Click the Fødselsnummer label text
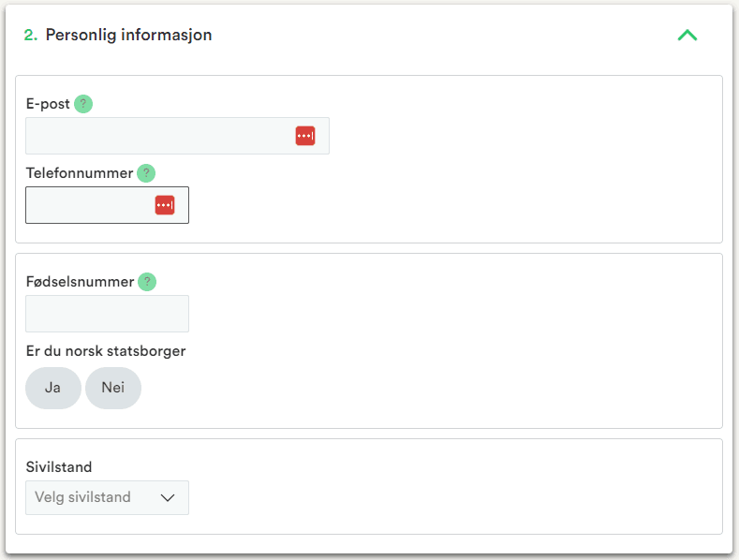The height and width of the screenshot is (560, 739). pos(80,282)
